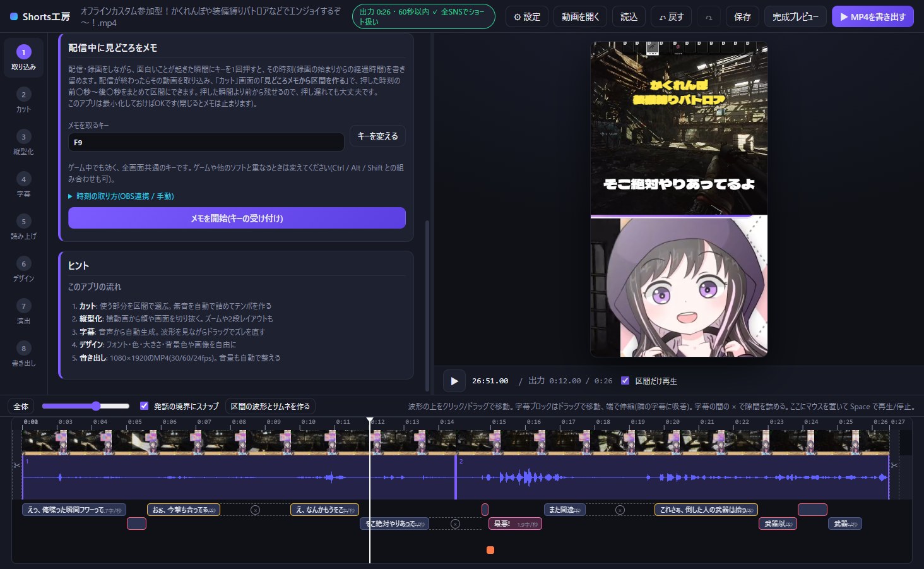Image resolution: width=924 pixels, height=569 pixels.
Task: Click the orange marker below 最悪!
Action: point(490,550)
